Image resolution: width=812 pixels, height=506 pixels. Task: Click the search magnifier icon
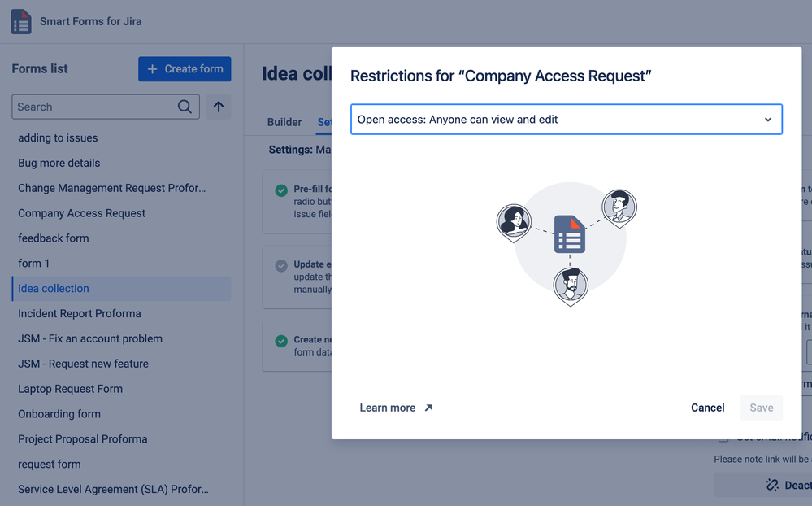[x=185, y=107]
